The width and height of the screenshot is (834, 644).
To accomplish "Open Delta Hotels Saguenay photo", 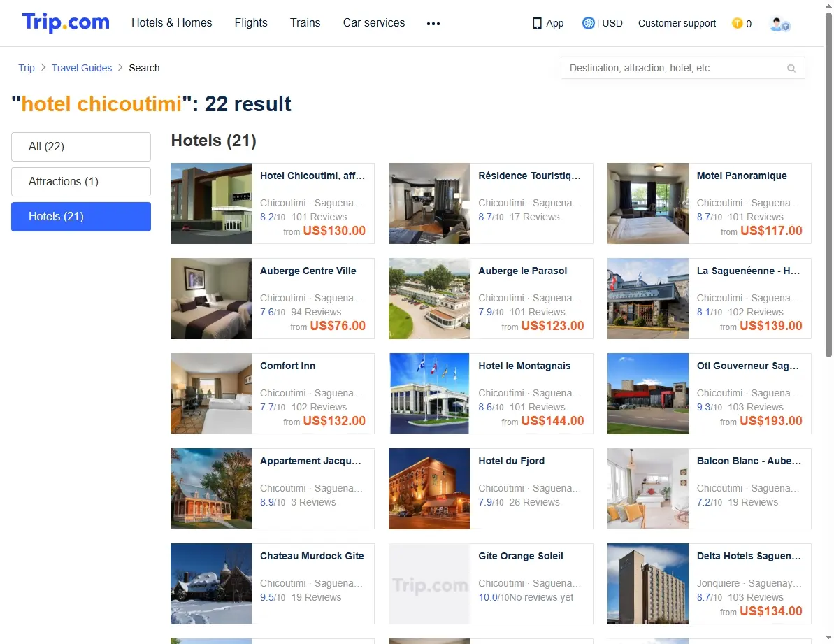I will 648,584.
